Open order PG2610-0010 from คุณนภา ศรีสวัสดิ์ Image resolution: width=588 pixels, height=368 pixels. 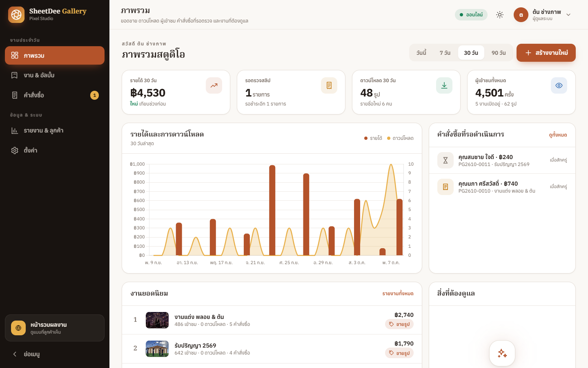(x=502, y=187)
